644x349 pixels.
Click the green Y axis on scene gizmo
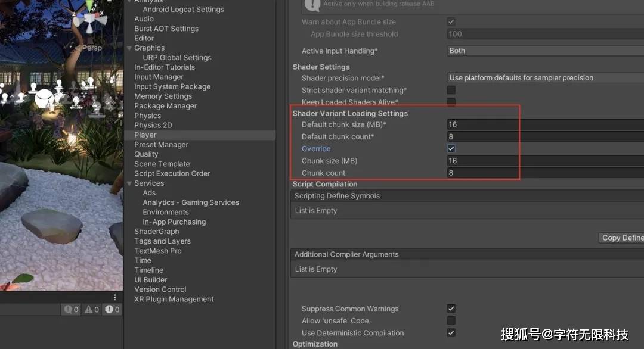(x=89, y=5)
